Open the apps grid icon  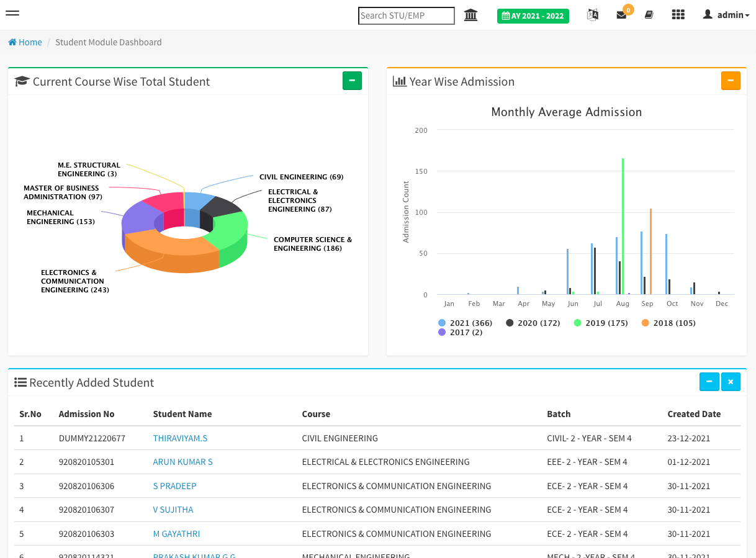pyautogui.click(x=678, y=15)
